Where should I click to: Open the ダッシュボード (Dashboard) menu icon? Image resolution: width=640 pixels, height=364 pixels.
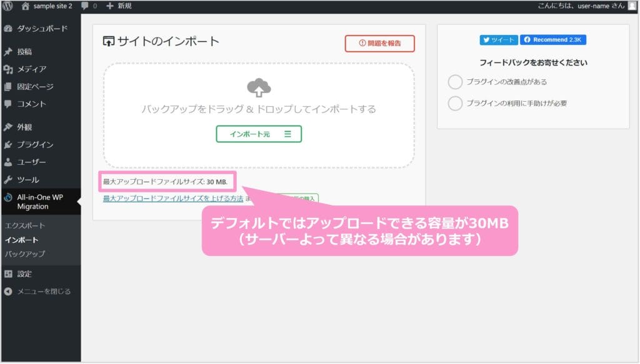[8, 29]
